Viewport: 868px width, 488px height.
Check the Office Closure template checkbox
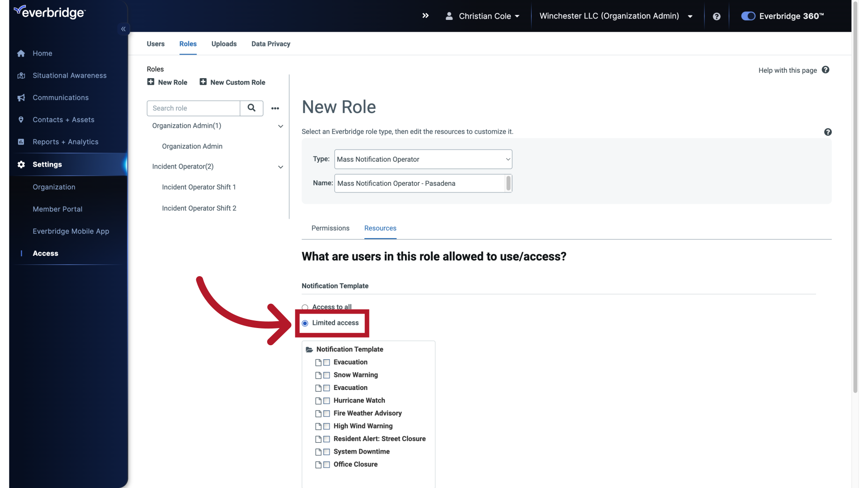point(327,465)
